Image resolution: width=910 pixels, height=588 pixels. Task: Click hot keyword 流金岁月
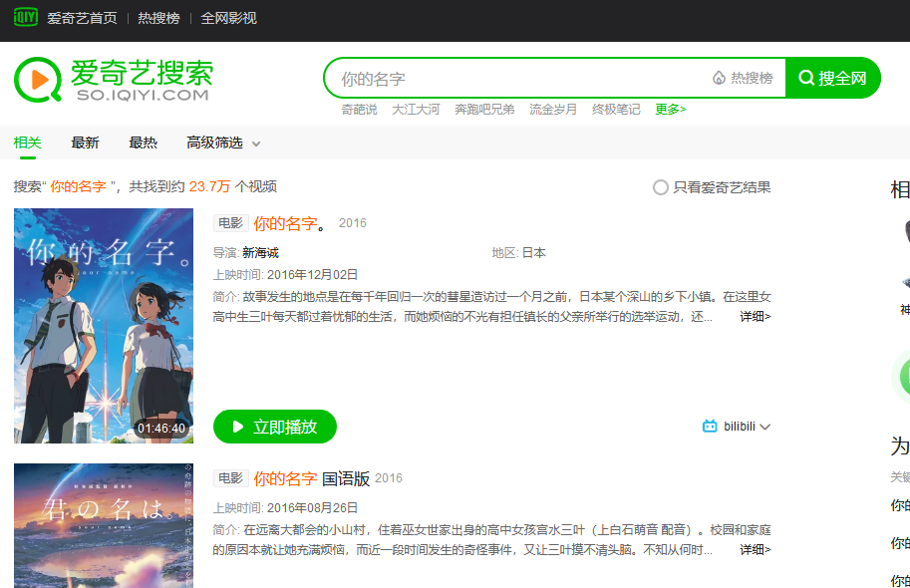coord(553,109)
